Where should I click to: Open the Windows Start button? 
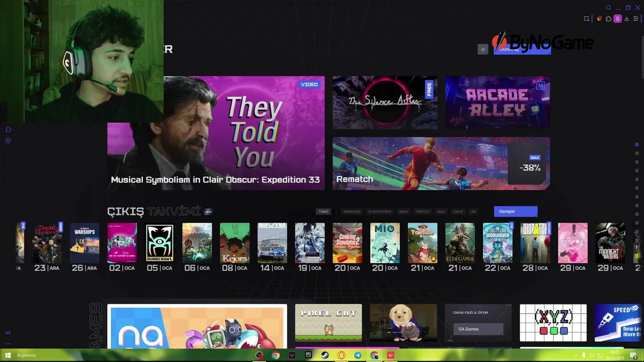[x=8, y=355]
